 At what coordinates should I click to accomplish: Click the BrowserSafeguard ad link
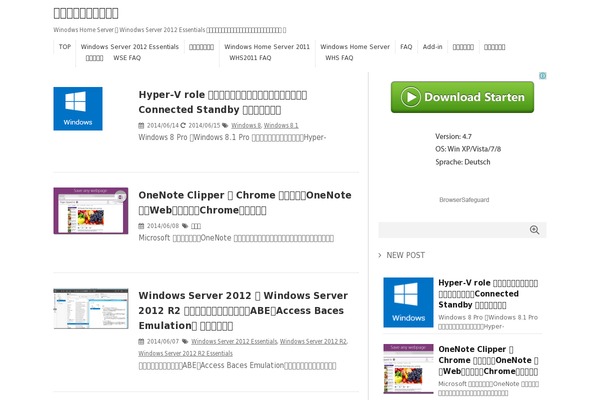click(x=464, y=200)
